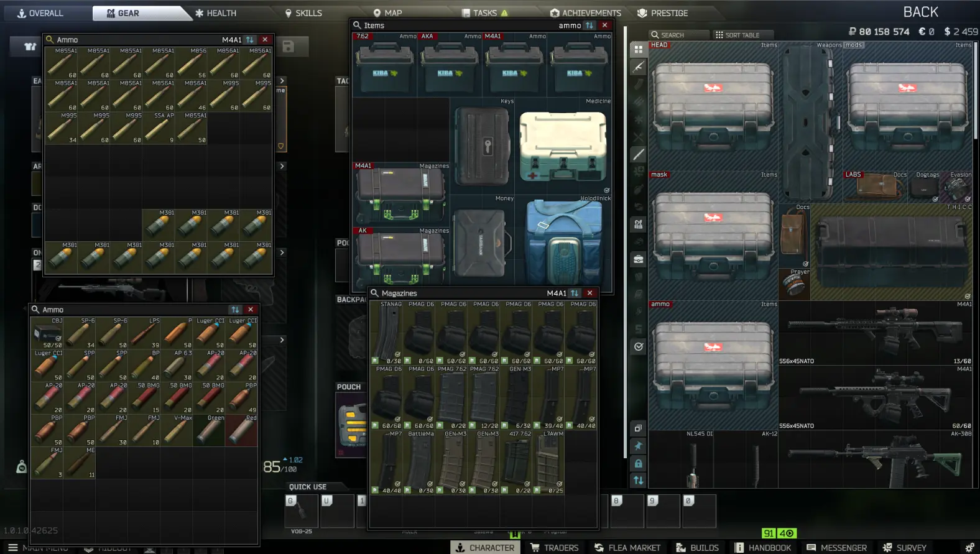View the ACHIEVEMENTS tab
The image size is (980, 554).
pyautogui.click(x=585, y=13)
